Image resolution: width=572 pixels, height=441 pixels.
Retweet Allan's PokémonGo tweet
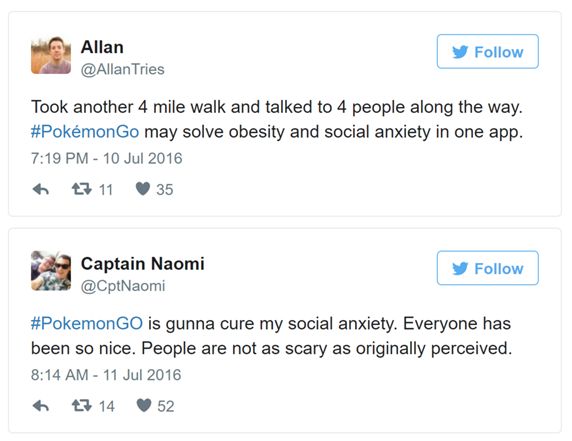pos(81,189)
